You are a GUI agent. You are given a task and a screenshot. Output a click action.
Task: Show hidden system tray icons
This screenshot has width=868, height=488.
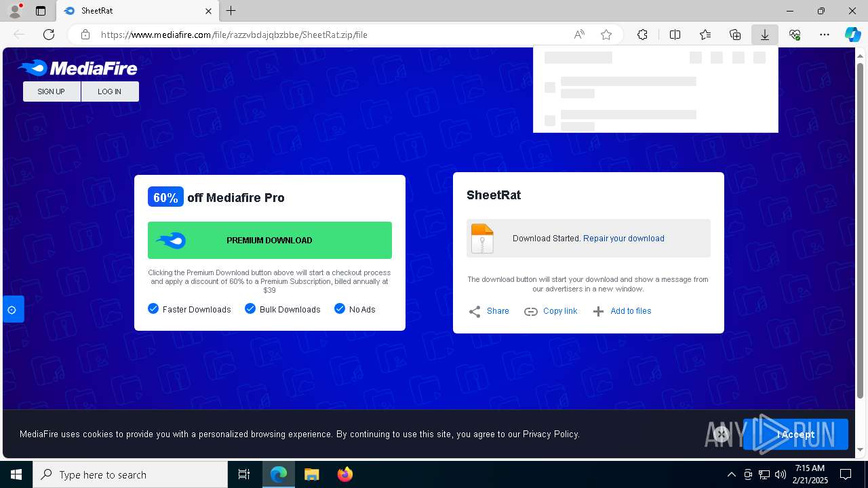point(731,474)
